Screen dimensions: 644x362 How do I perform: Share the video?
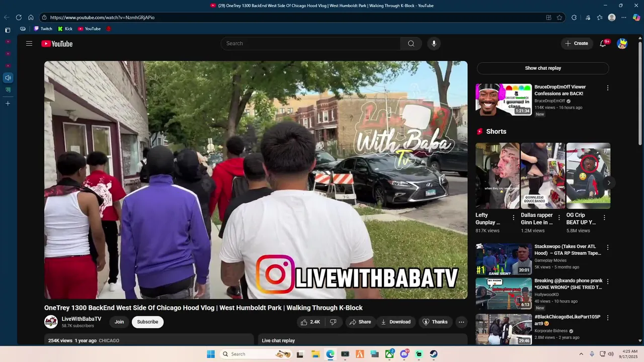pyautogui.click(x=360, y=322)
